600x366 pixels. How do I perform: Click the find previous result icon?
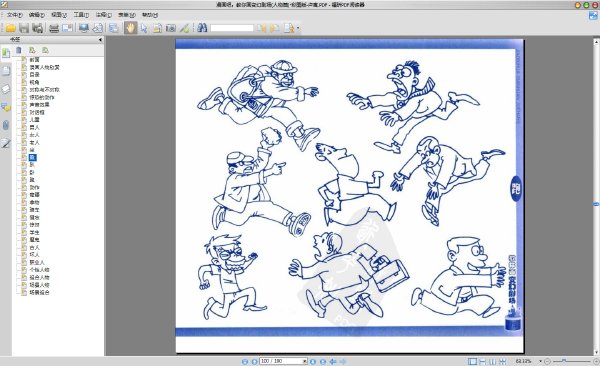click(261, 28)
